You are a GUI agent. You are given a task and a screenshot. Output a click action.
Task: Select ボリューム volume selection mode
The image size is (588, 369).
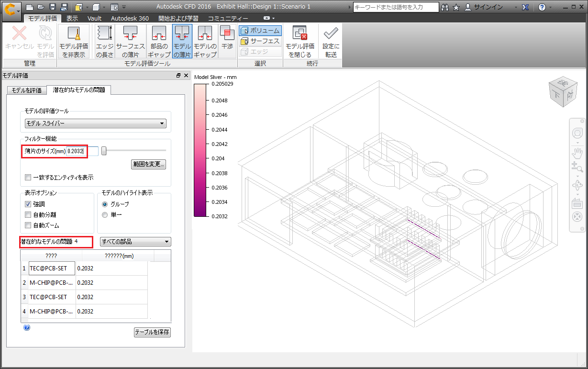(260, 31)
